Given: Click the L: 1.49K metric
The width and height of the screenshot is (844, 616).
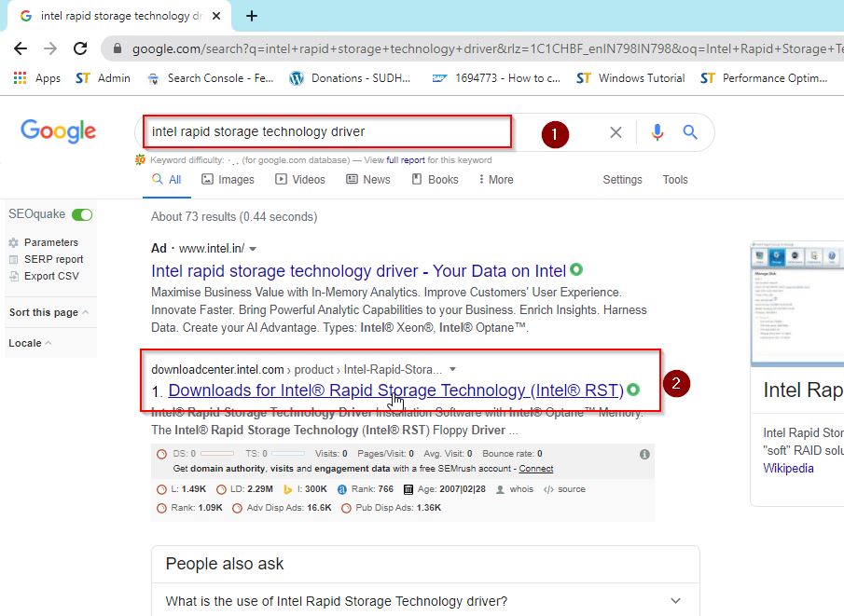Looking at the screenshot, I should (182, 489).
